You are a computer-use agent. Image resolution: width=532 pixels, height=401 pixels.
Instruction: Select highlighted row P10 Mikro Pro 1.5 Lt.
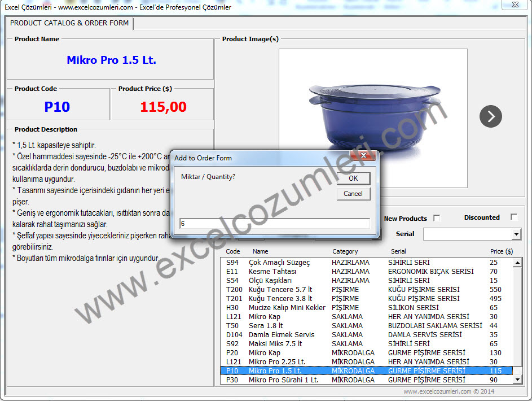coord(367,371)
